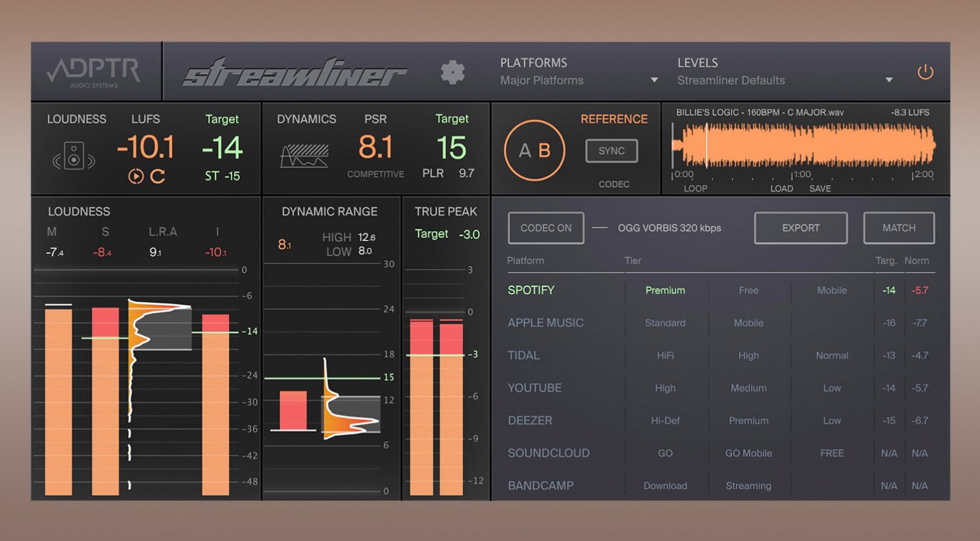Choose Spotify Premium tier
Image resolution: width=980 pixels, height=541 pixels.
[665, 290]
